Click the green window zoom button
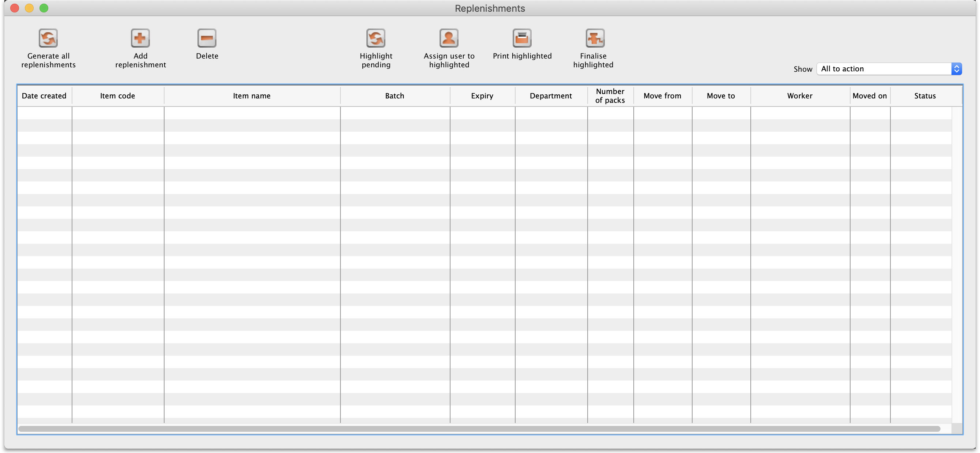The image size is (980, 453). [x=44, y=8]
